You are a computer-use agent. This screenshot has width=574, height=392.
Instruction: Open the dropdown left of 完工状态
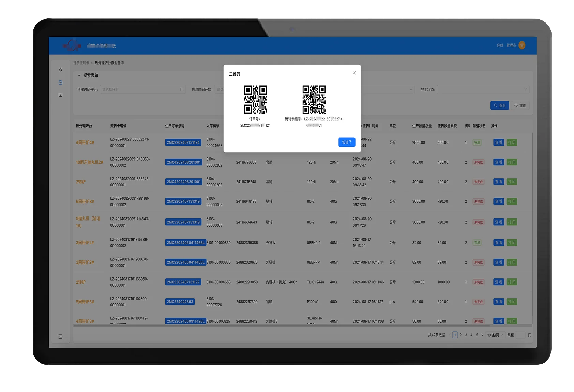pos(387,90)
